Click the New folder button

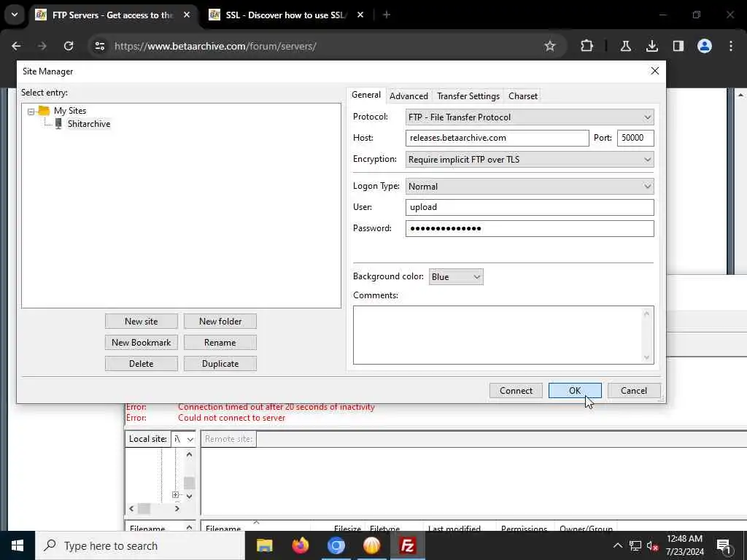220,322
